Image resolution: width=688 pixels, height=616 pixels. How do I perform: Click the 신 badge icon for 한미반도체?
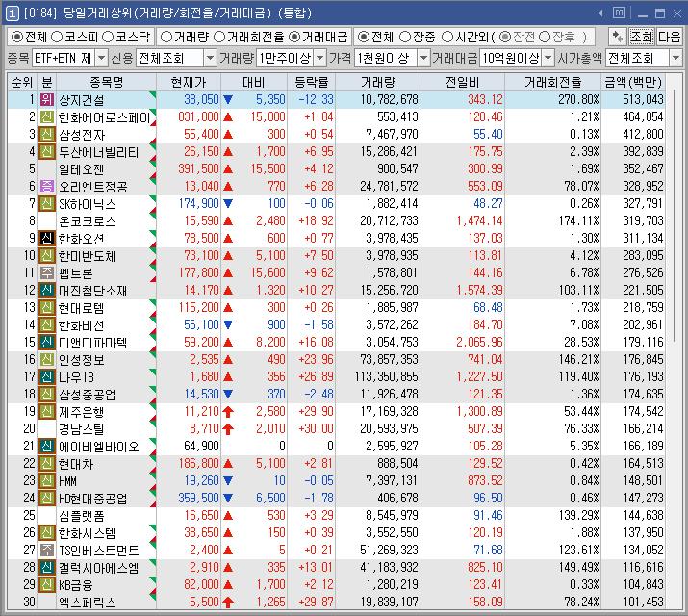click(x=47, y=255)
